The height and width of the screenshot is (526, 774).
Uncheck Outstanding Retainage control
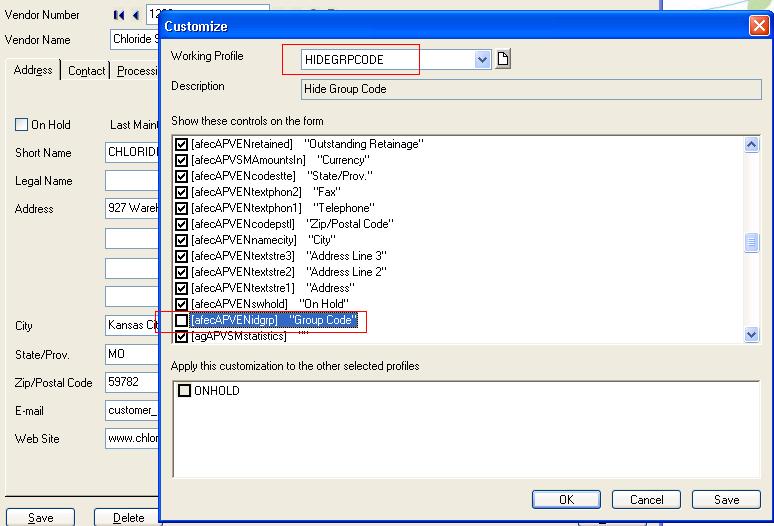[x=182, y=144]
